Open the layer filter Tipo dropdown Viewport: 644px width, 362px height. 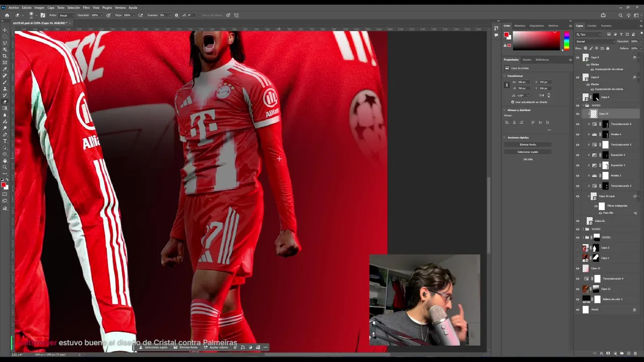pyautogui.click(x=589, y=34)
